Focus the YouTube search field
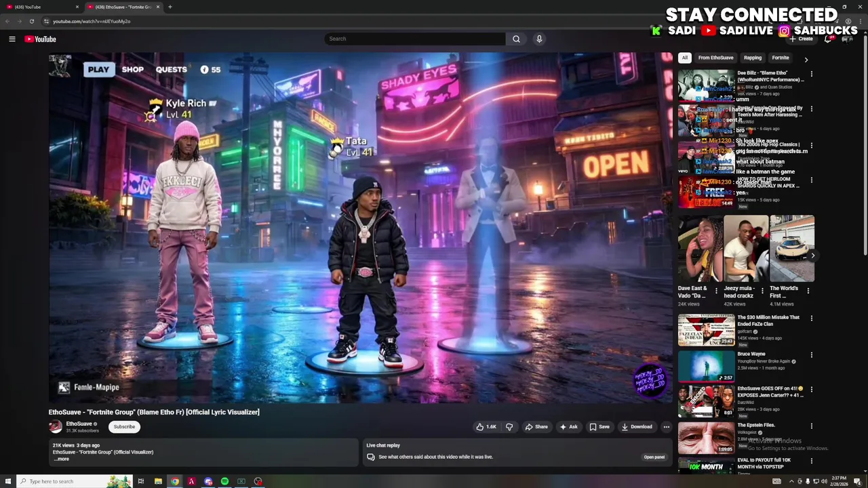The height and width of the screenshot is (488, 868). (414, 39)
